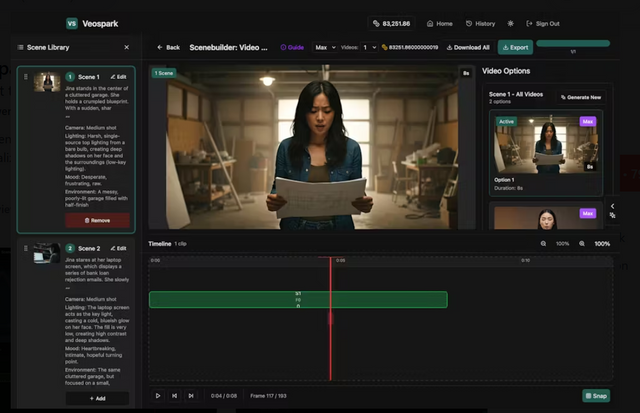Click the coin credits value next to Videos

[x=410, y=47]
